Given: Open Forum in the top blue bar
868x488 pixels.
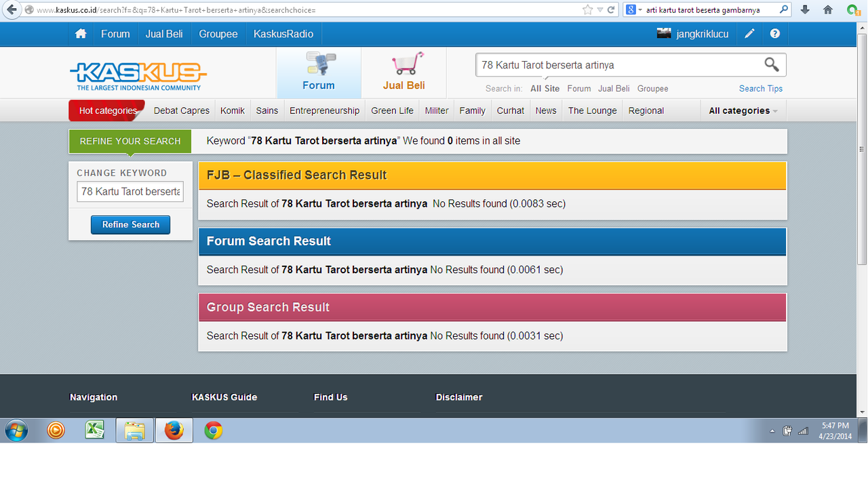Looking at the screenshot, I should pos(115,33).
